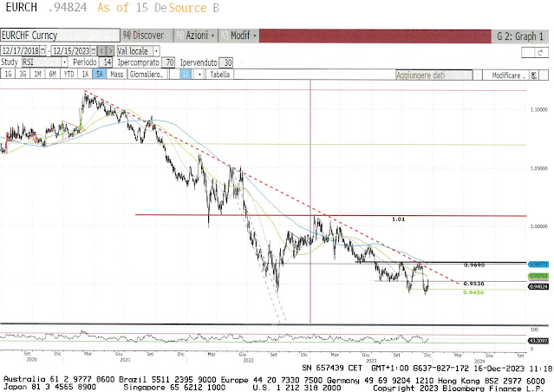Open the end date calendar picker
Image resolution: width=554 pixels, height=392 pixels.
94,51
